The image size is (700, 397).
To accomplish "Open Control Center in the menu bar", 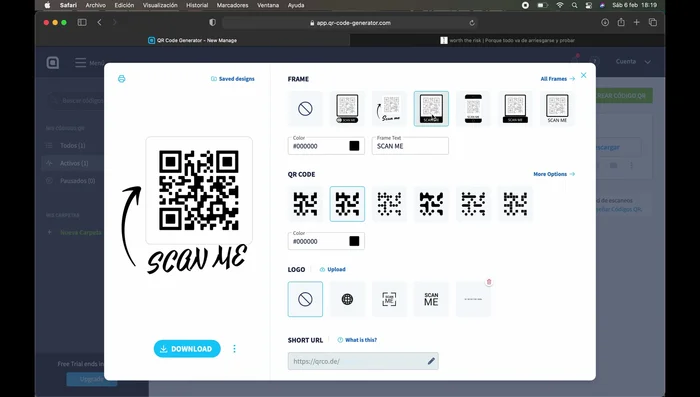I will click(x=588, y=5).
